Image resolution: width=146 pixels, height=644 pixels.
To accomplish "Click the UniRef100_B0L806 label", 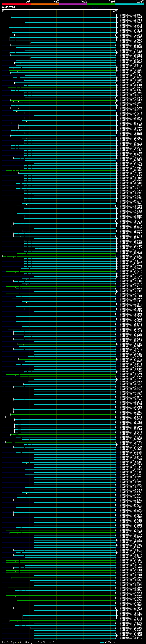I will click(131, 578).
